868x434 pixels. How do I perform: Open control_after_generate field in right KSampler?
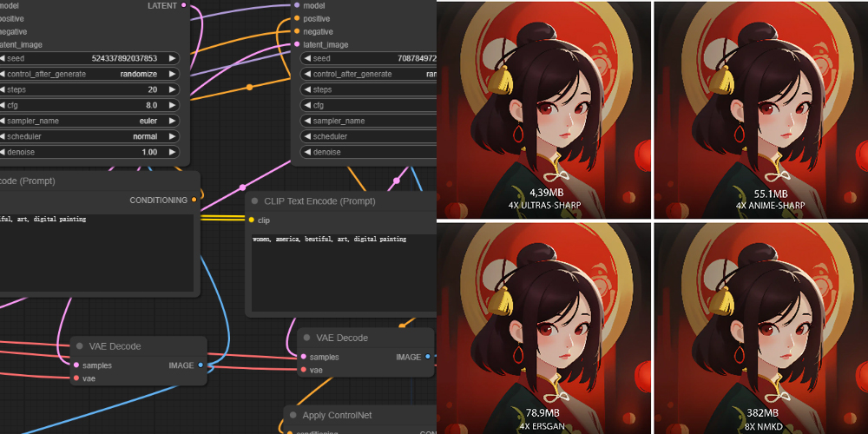(x=368, y=74)
